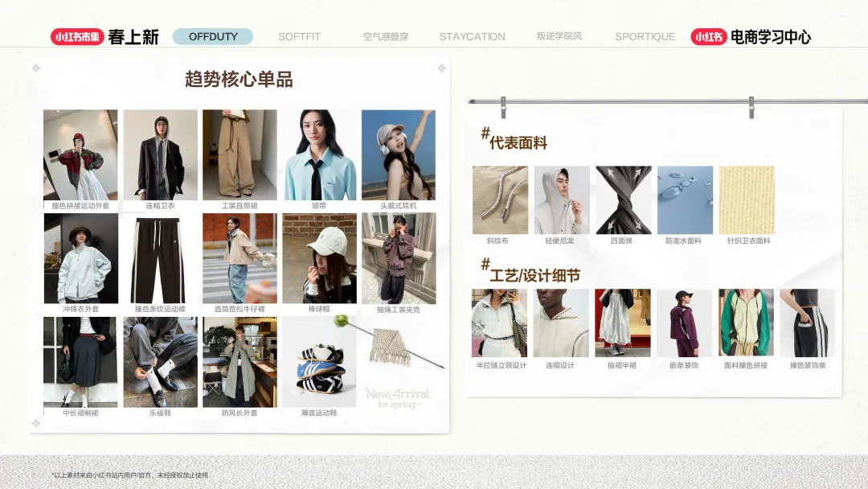View the 薄底运动鞋 sneakers image
Screen dimensions: 868x489
pyautogui.click(x=319, y=362)
